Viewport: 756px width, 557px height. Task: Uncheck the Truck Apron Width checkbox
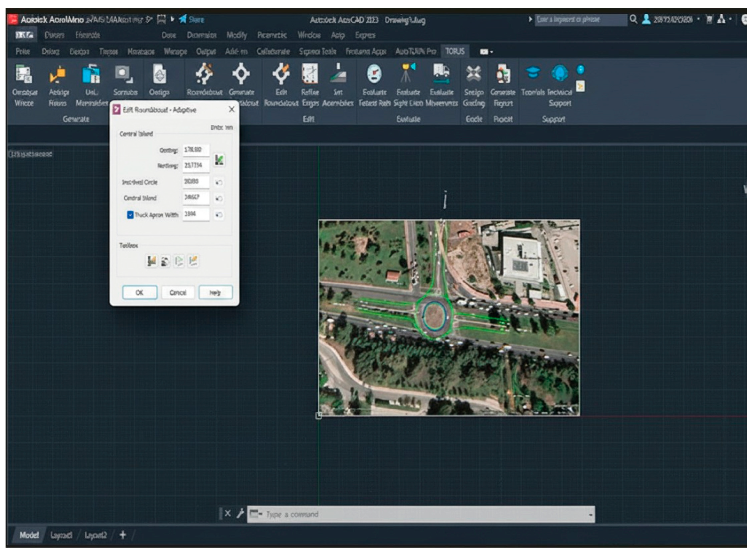[130, 215]
